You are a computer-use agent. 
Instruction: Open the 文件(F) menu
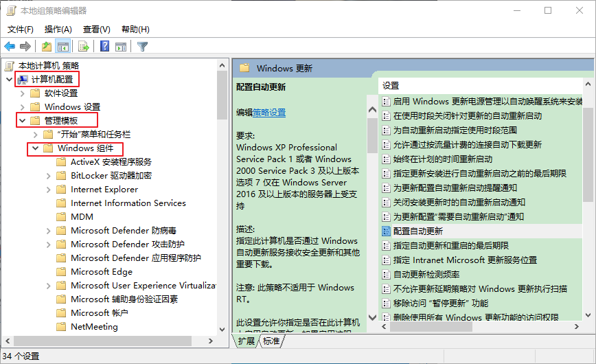tap(21, 30)
